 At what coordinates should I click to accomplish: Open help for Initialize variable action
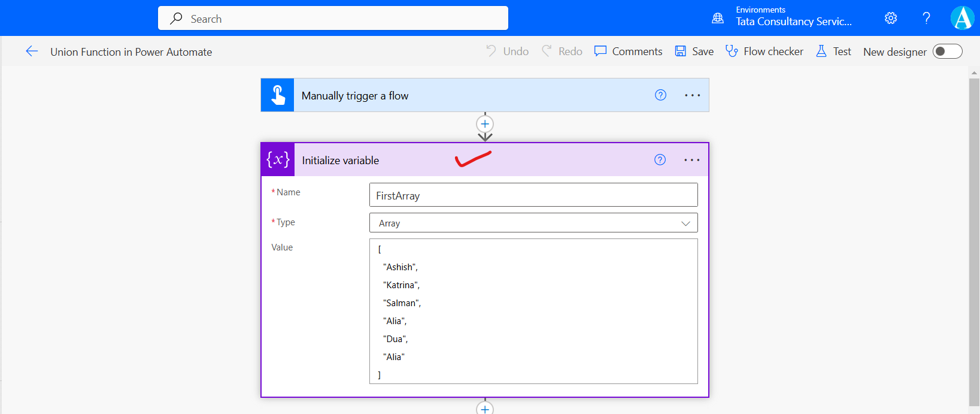660,160
